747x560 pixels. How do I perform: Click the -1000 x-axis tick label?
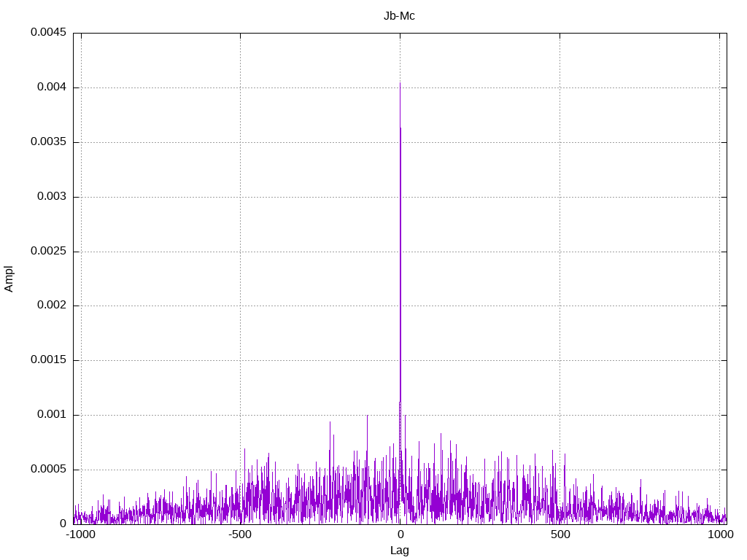[80, 534]
